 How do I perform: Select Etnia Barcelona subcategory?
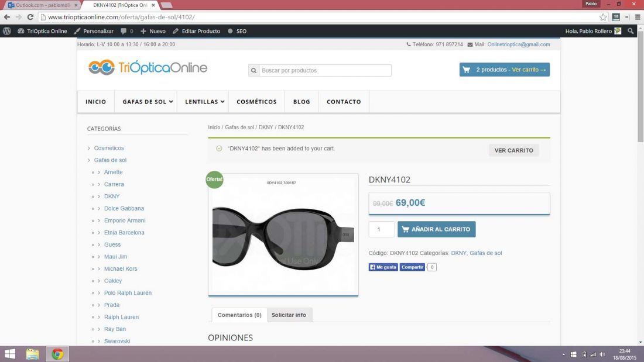click(x=124, y=233)
